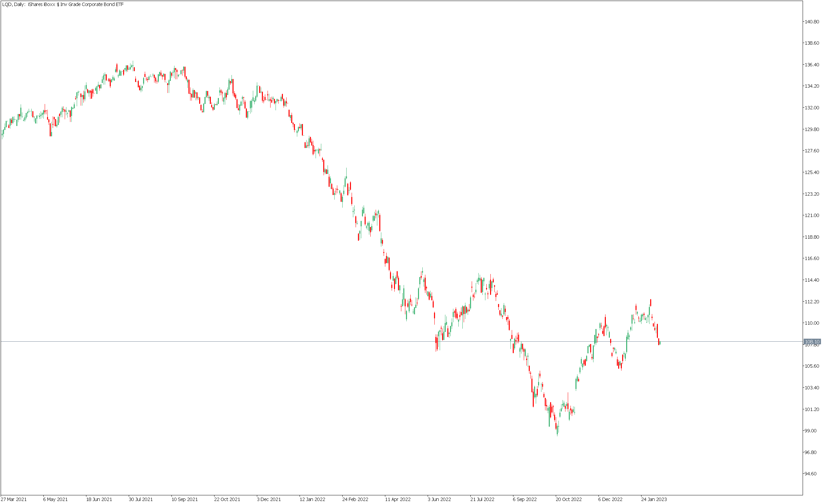Click the 3 Jun 2022 date label

pyautogui.click(x=439, y=499)
